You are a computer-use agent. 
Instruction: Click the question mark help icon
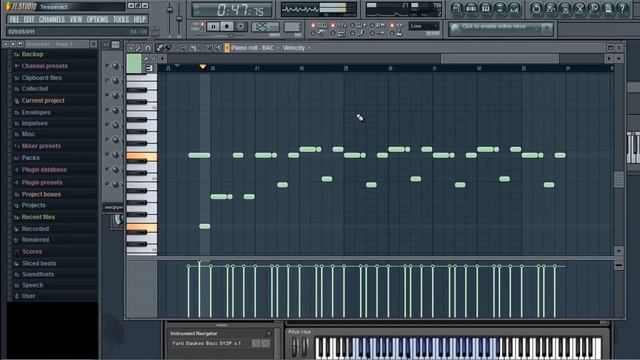[x=622, y=9]
